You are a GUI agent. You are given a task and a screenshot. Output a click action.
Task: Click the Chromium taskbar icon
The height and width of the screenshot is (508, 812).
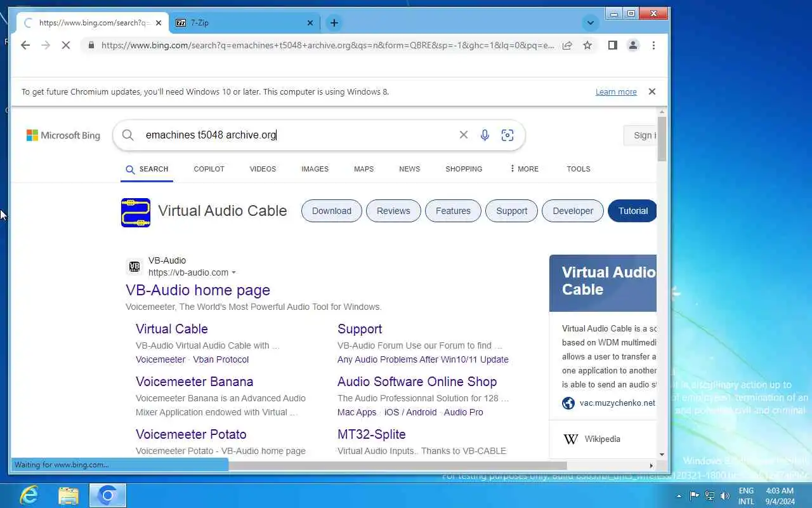click(107, 495)
